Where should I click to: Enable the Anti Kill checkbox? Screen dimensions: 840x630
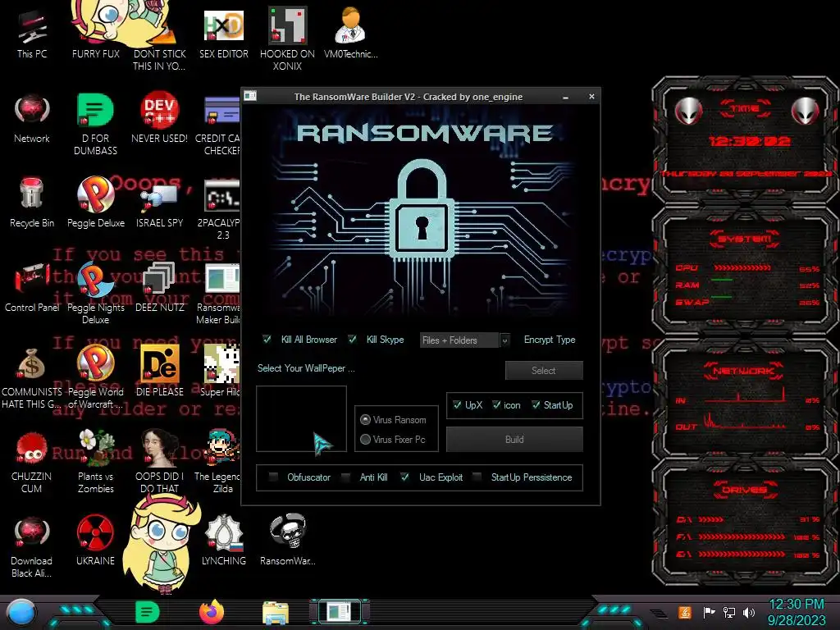346,477
